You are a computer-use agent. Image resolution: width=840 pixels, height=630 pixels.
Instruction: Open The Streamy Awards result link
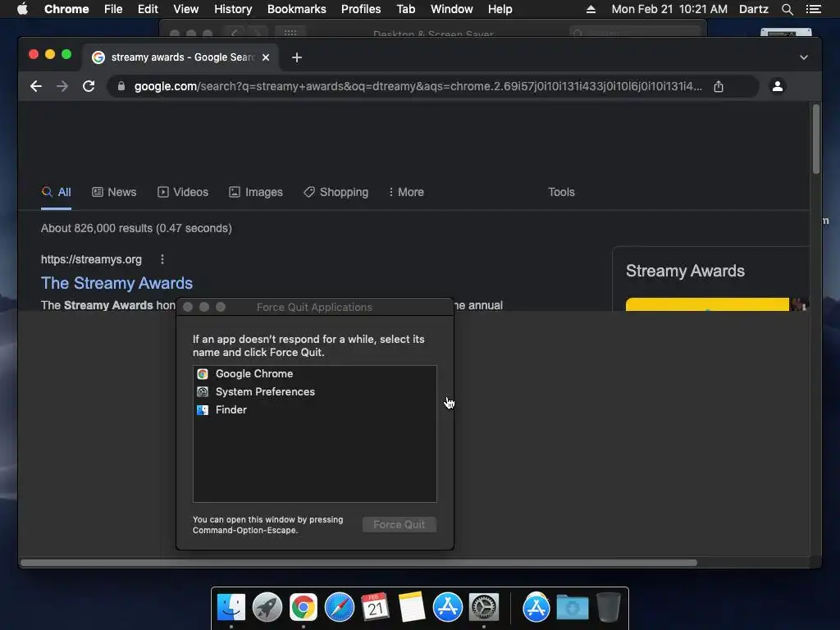pos(116,283)
